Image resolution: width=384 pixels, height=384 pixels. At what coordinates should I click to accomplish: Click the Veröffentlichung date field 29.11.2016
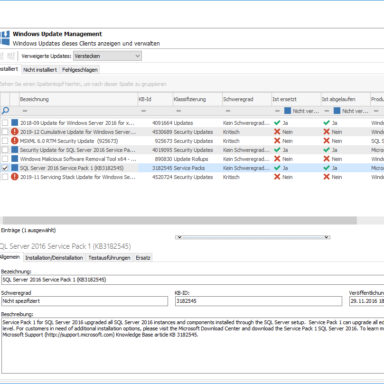pos(366,301)
